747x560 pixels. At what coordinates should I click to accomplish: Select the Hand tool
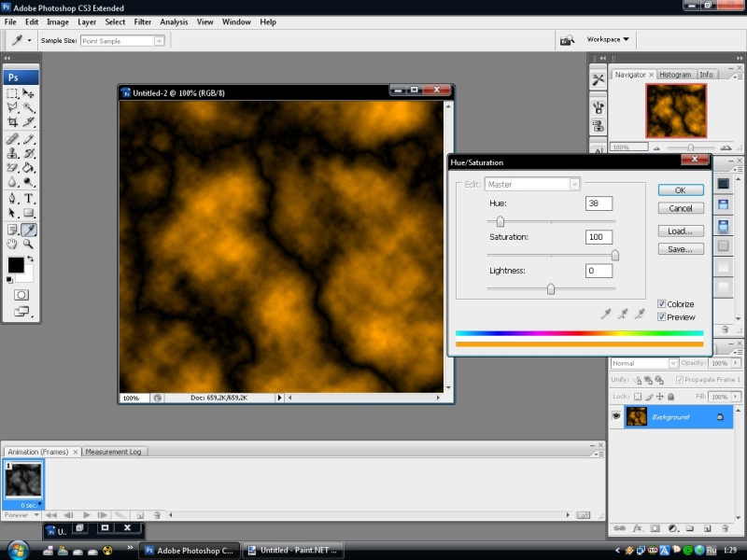(x=12, y=244)
